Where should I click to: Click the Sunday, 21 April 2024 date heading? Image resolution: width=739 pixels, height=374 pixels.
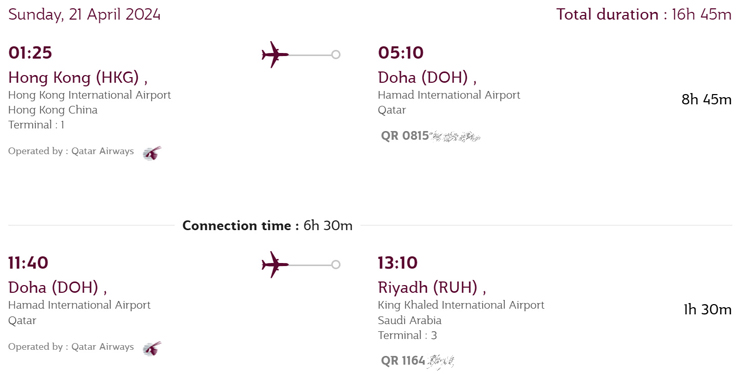coord(84,14)
